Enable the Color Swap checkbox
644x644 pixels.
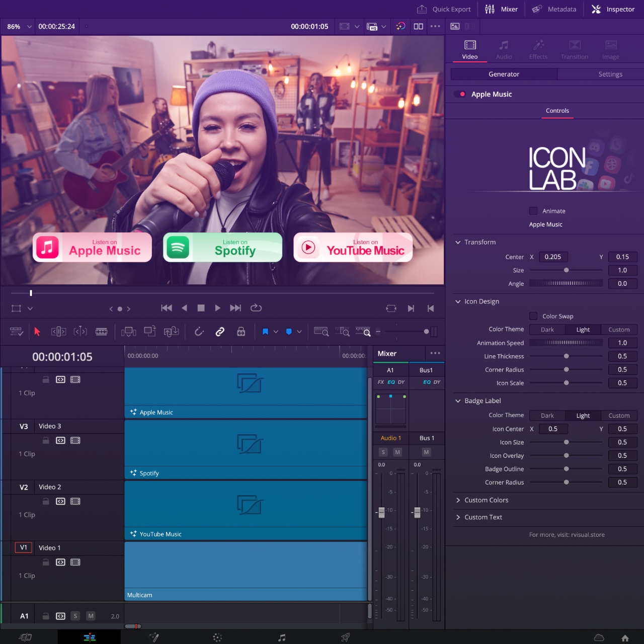click(533, 316)
